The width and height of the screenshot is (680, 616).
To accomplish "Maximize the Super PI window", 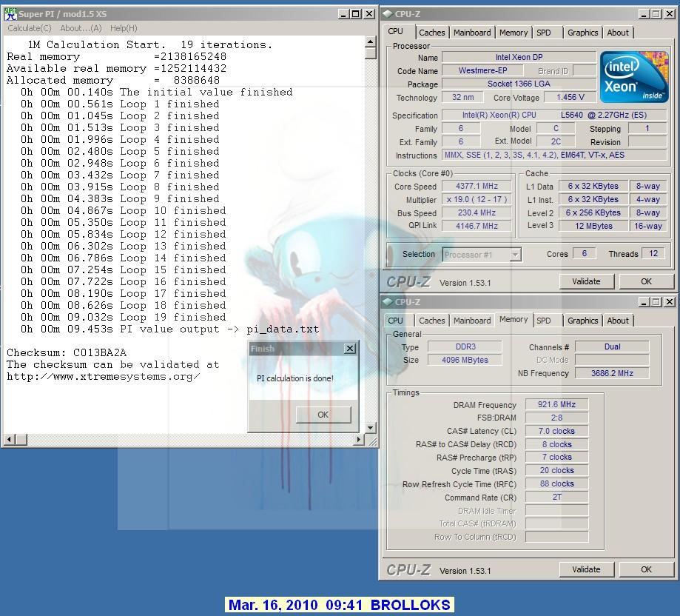I will [x=356, y=14].
